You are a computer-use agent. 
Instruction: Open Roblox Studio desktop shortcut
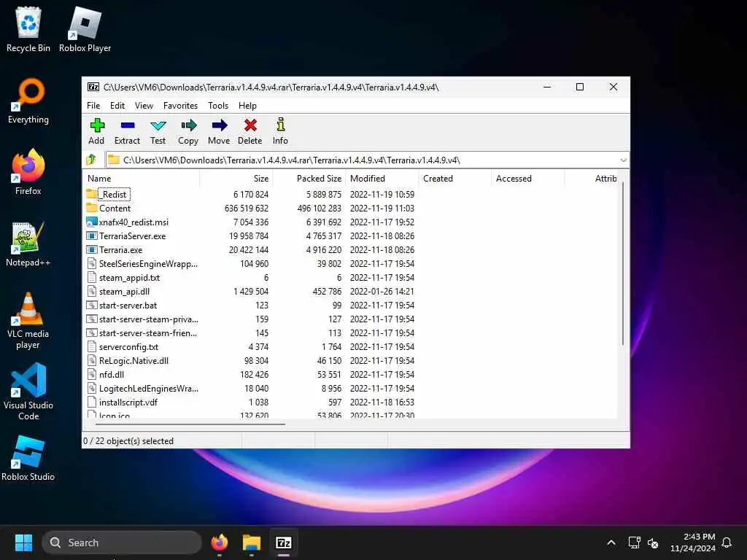pyautogui.click(x=28, y=458)
